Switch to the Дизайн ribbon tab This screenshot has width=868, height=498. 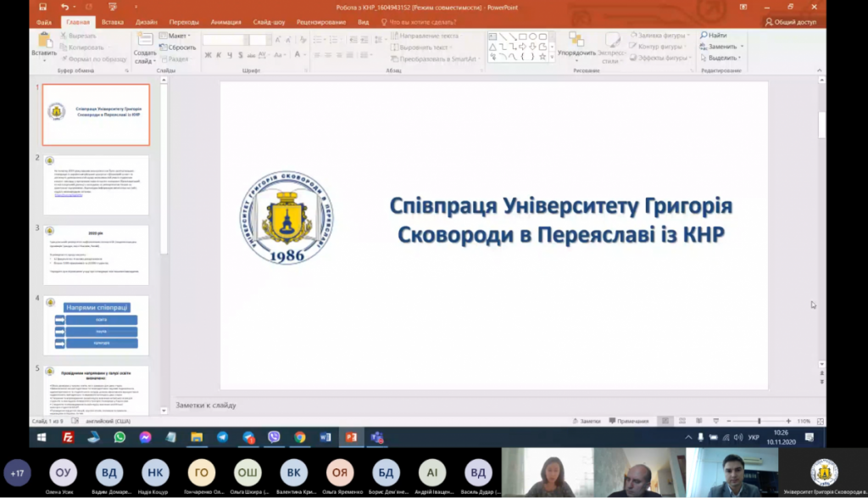(x=146, y=22)
